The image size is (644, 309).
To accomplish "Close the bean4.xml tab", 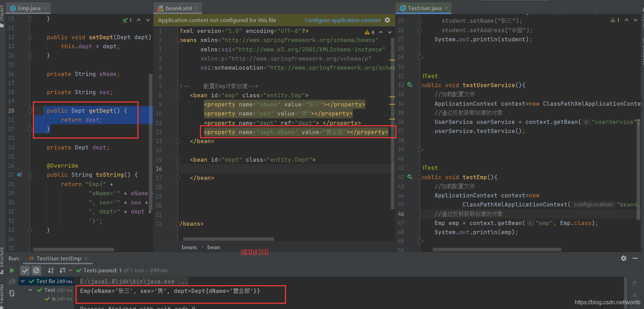I will pos(197,8).
